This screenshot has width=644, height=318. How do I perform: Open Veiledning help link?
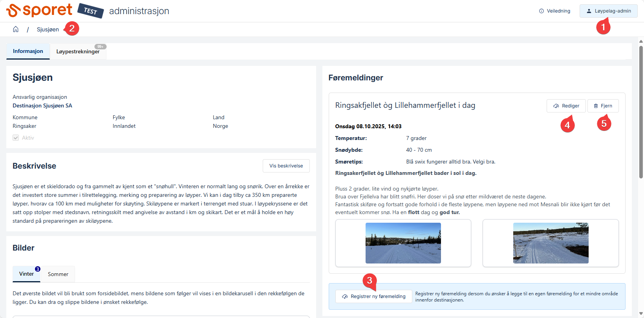[x=554, y=11]
